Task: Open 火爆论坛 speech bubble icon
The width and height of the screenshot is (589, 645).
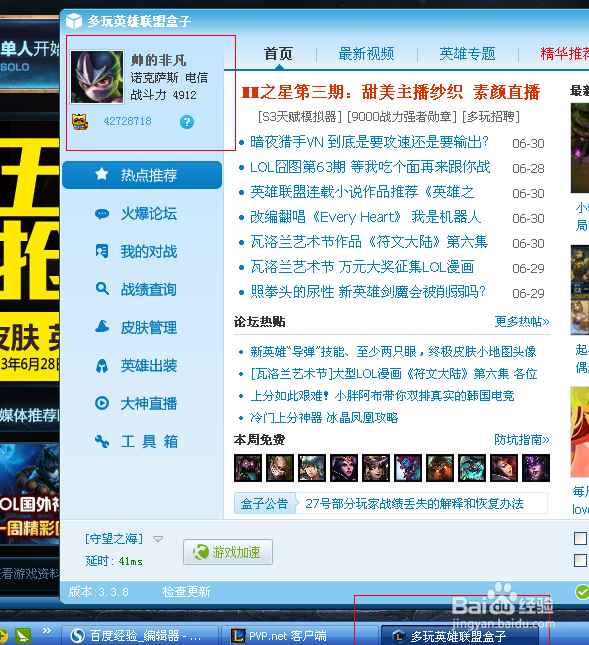Action: click(102, 214)
